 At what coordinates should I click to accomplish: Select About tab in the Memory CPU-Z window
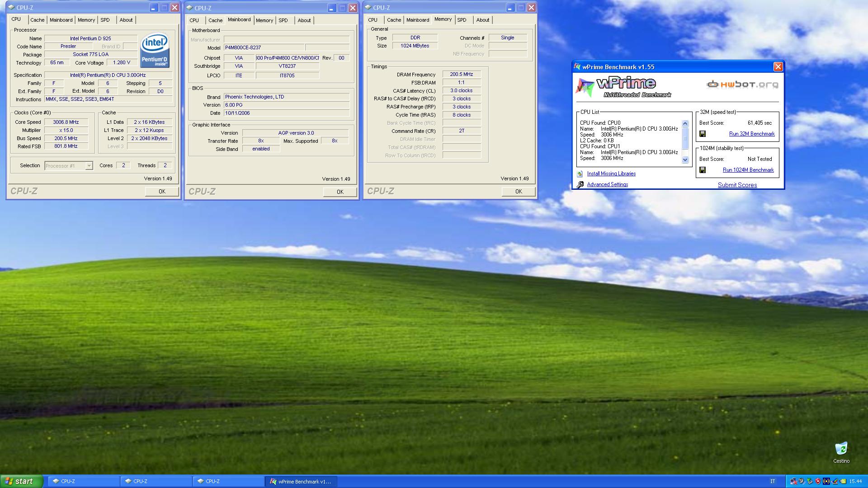[x=483, y=20]
